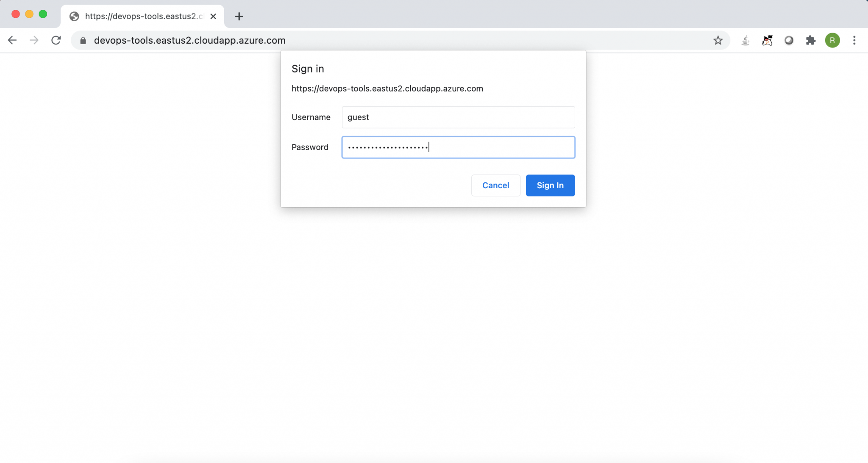Bookmark this page with the star icon
This screenshot has width=868, height=463.
pyautogui.click(x=718, y=40)
